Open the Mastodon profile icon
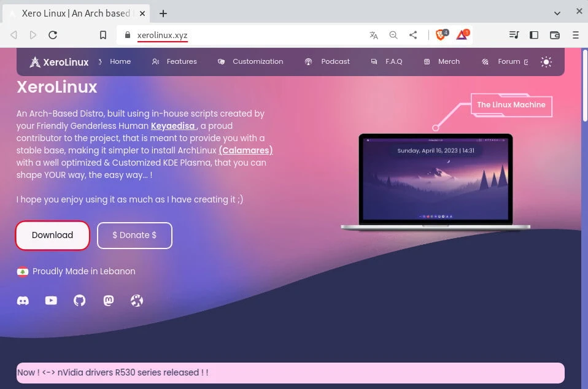588x389 pixels. click(x=109, y=301)
